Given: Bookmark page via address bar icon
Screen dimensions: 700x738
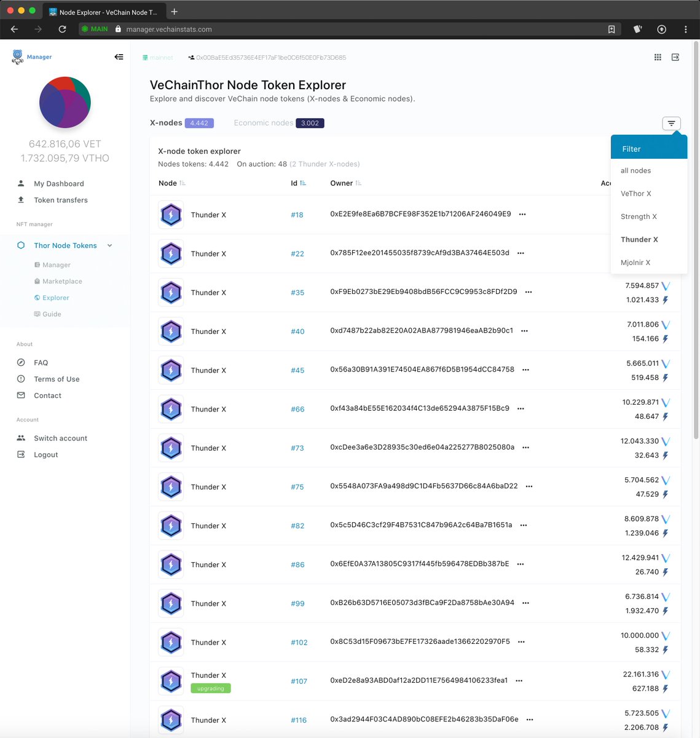Looking at the screenshot, I should (x=612, y=29).
